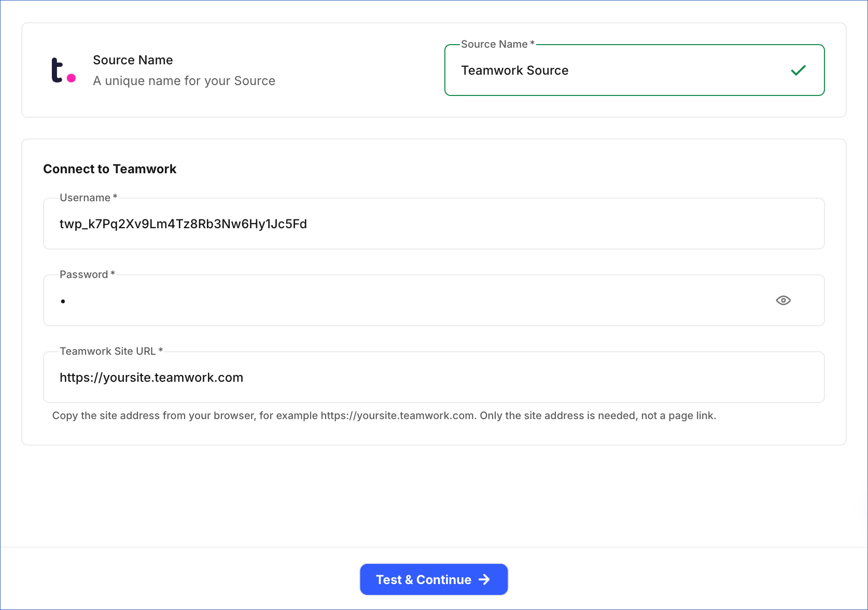This screenshot has height=610, width=868.
Task: Focus the Password input field
Action: coord(433,300)
